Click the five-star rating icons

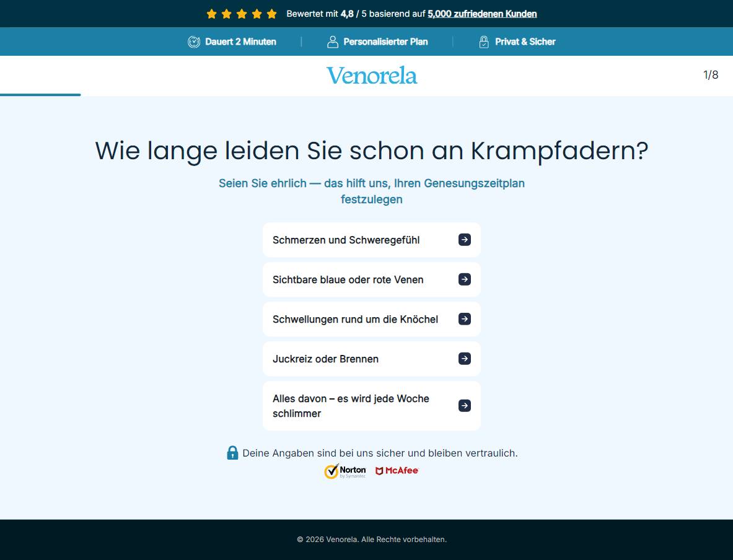(242, 14)
